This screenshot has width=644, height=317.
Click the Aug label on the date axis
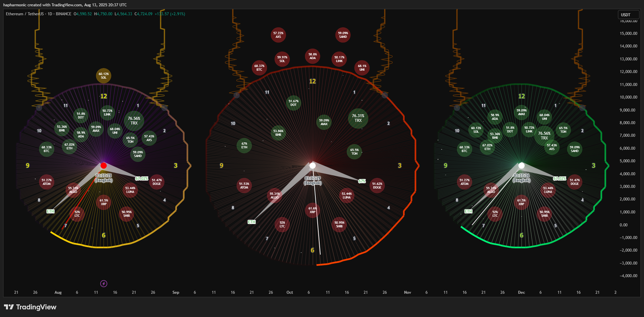[x=58, y=292]
